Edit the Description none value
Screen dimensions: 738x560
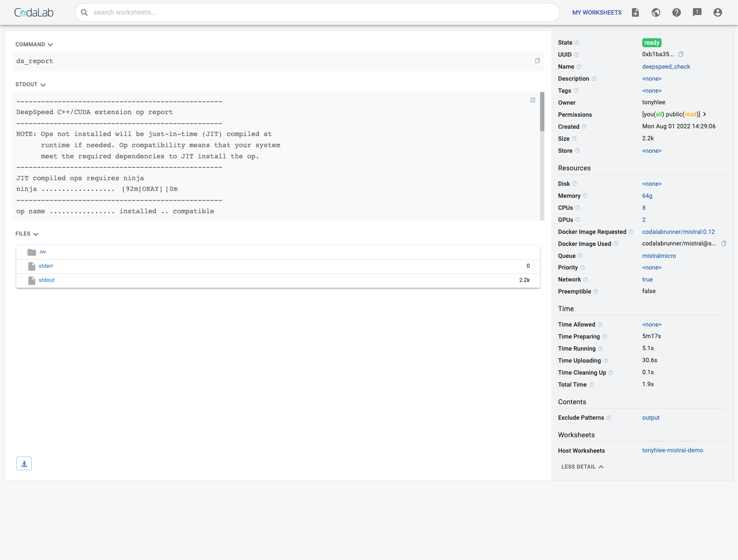pos(652,79)
